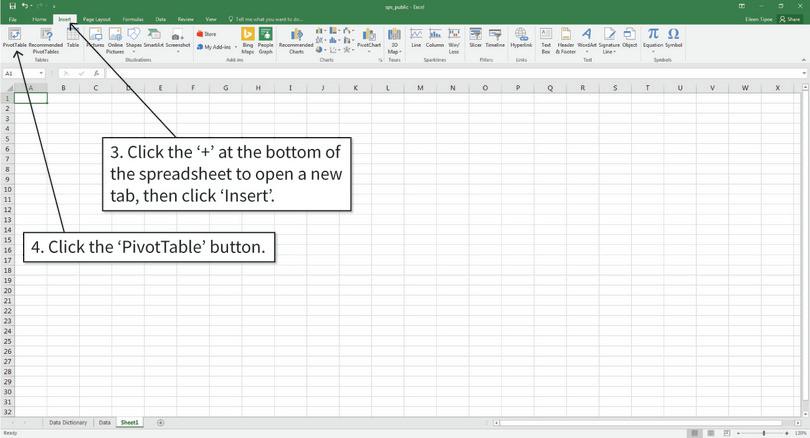Save the workbook from Quick Access Toolbar
The height and width of the screenshot is (438, 810).
click(12, 6)
